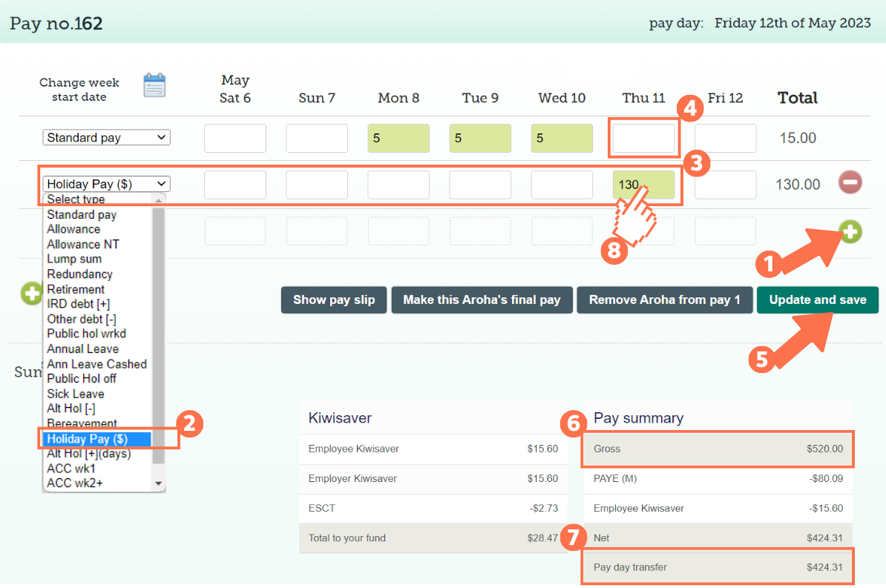Click Remove Aroha from pay 1
Viewport: 886px width, 588px height.
[664, 300]
